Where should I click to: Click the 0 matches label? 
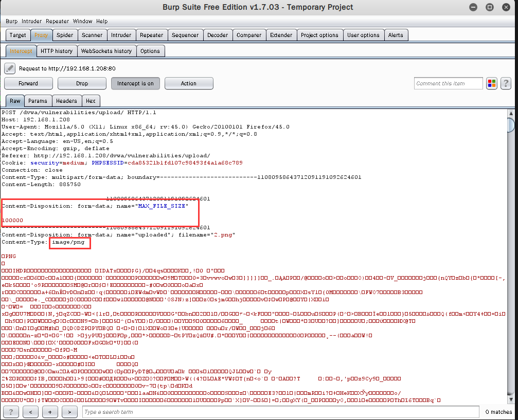[498, 412]
